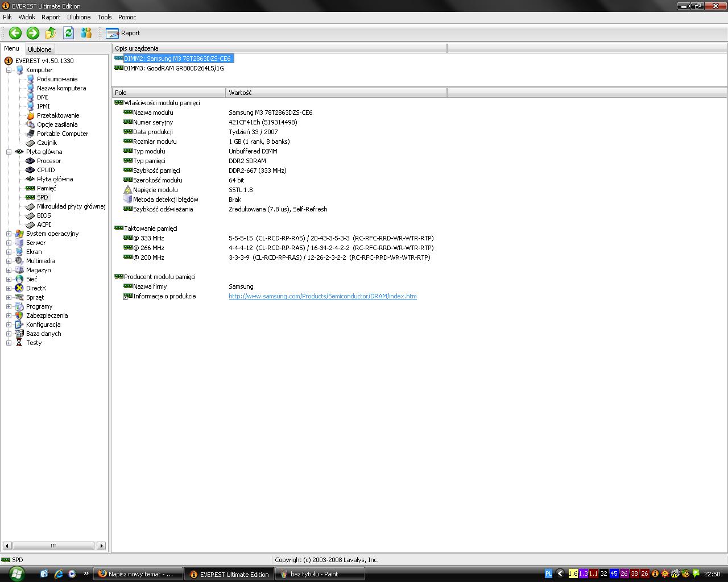Collapse the Płyta główna tree branch
The image size is (728, 582).
coord(9,152)
